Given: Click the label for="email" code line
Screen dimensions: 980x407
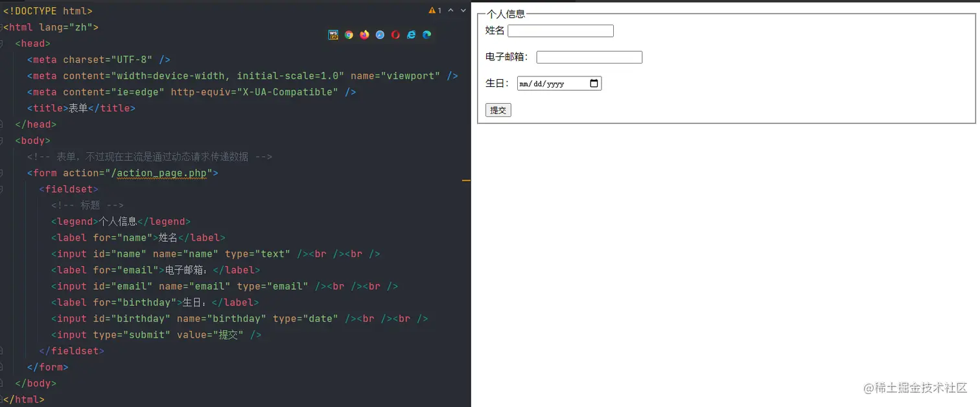Looking at the screenshot, I should point(156,270).
